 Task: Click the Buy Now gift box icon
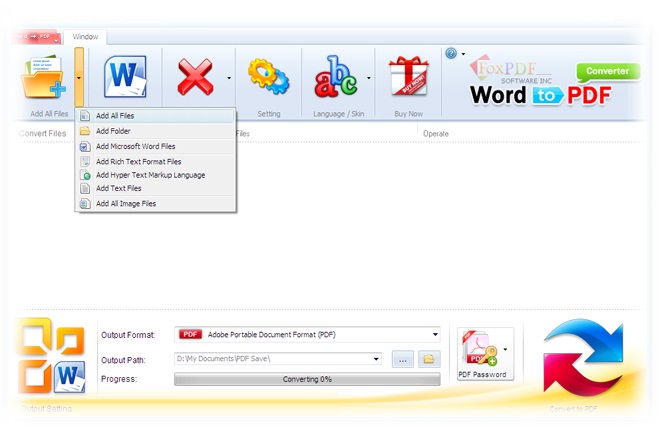tap(408, 76)
